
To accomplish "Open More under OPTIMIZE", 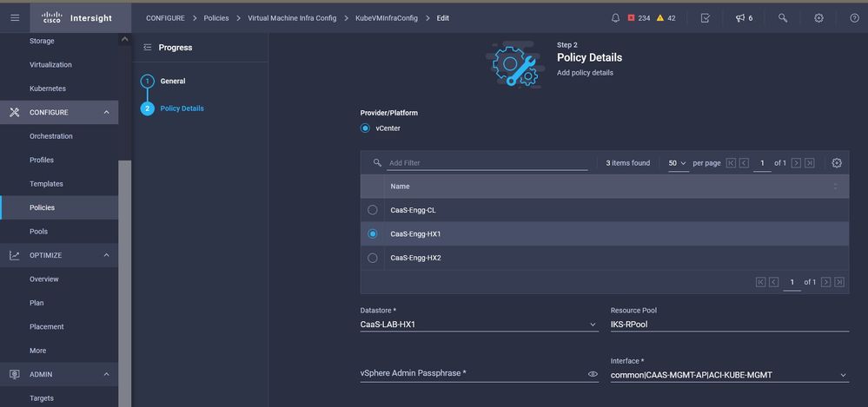I will coord(37,351).
